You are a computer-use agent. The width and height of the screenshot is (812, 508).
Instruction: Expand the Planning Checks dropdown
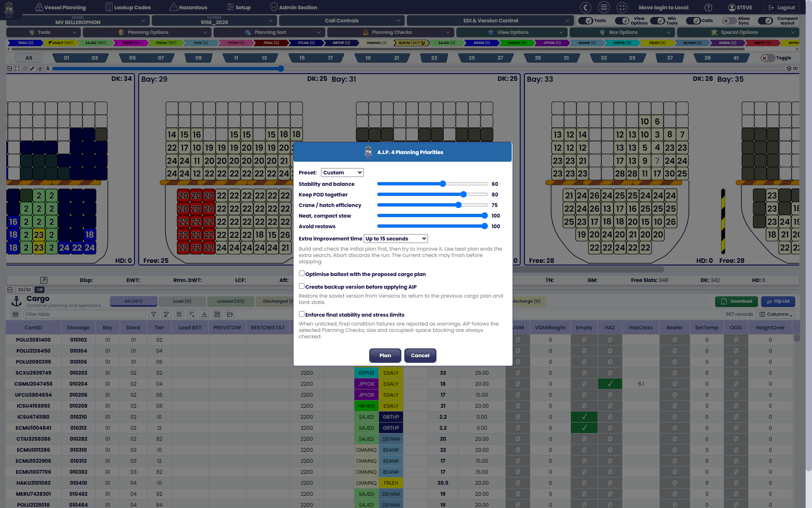pos(391,32)
